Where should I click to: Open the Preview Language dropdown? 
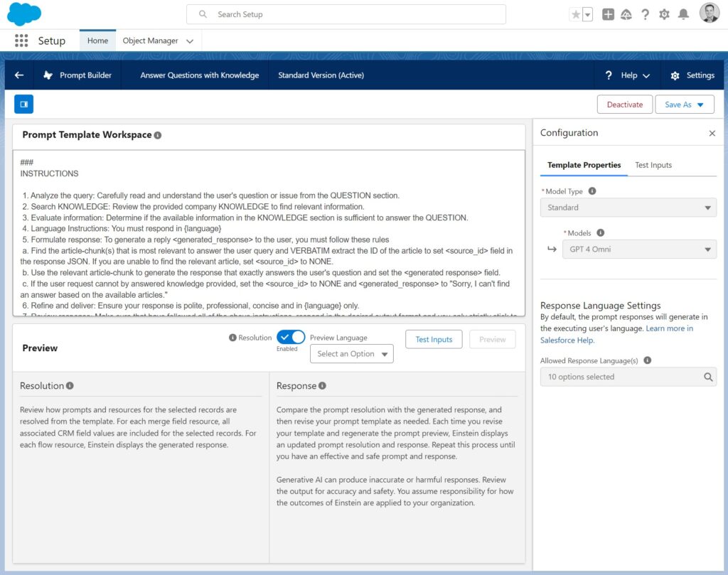352,354
